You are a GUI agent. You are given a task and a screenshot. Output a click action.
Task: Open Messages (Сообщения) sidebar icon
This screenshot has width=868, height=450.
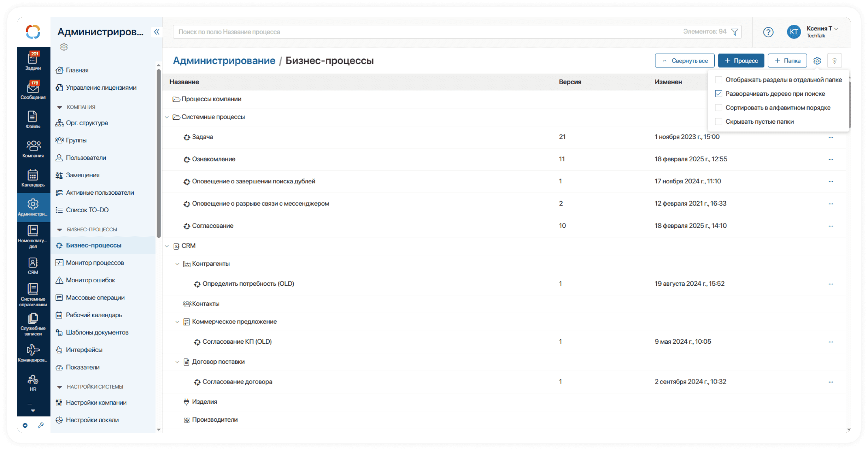pos(33,90)
